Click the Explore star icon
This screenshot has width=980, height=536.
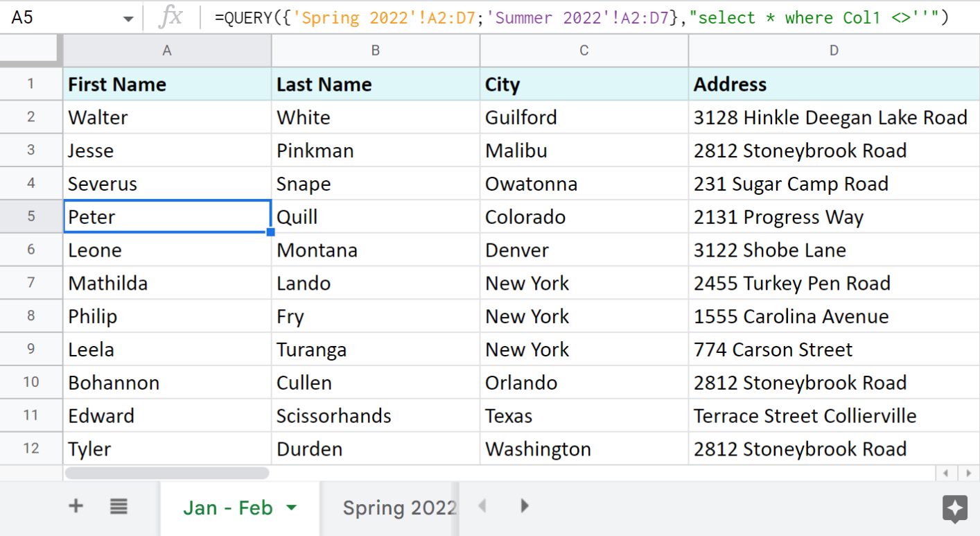(x=954, y=509)
